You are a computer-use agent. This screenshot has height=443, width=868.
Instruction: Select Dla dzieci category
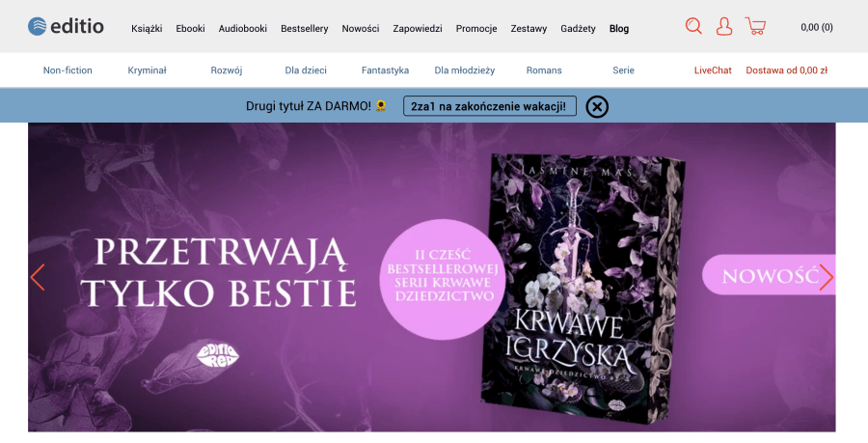[x=306, y=70]
